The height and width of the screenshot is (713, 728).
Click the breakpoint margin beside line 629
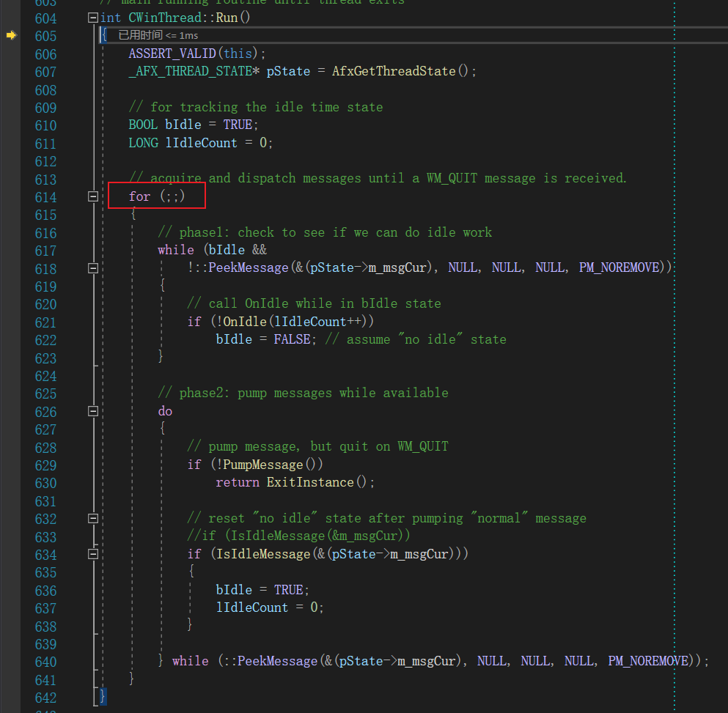[10, 465]
